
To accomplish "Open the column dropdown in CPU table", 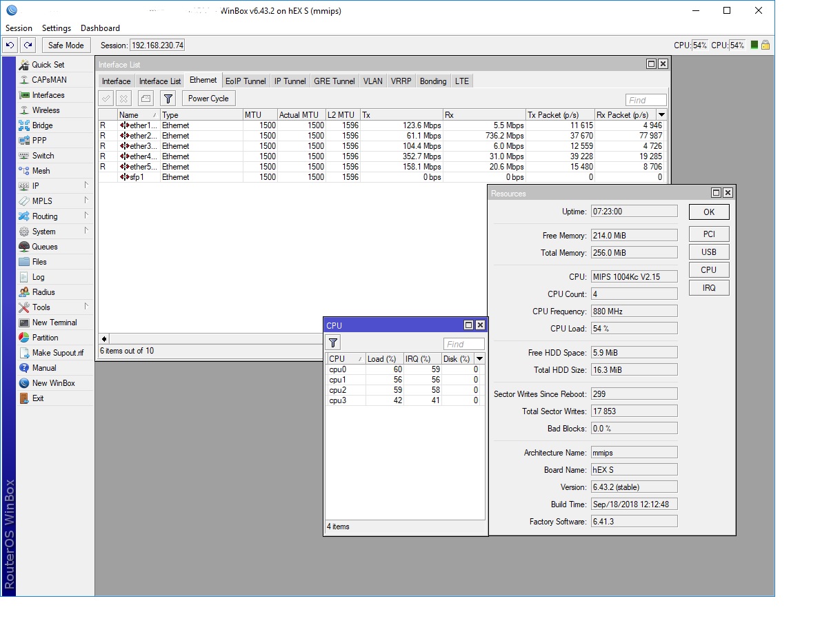I will click(479, 359).
